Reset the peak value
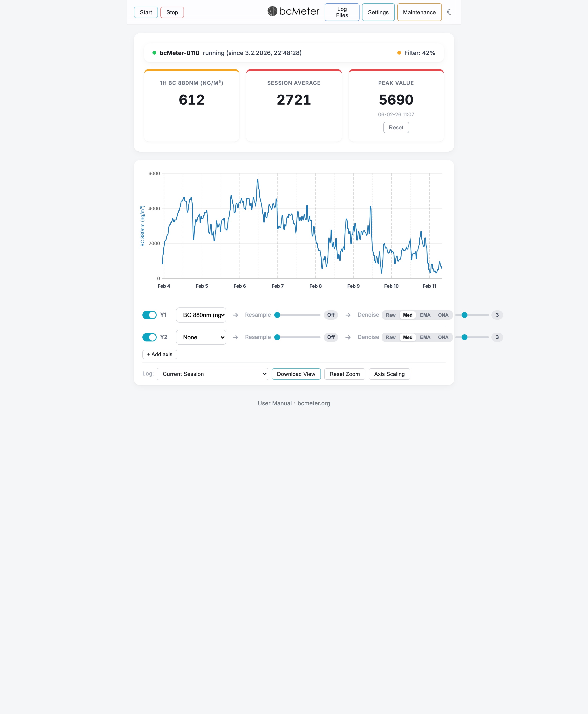The width and height of the screenshot is (588, 714). tap(396, 127)
